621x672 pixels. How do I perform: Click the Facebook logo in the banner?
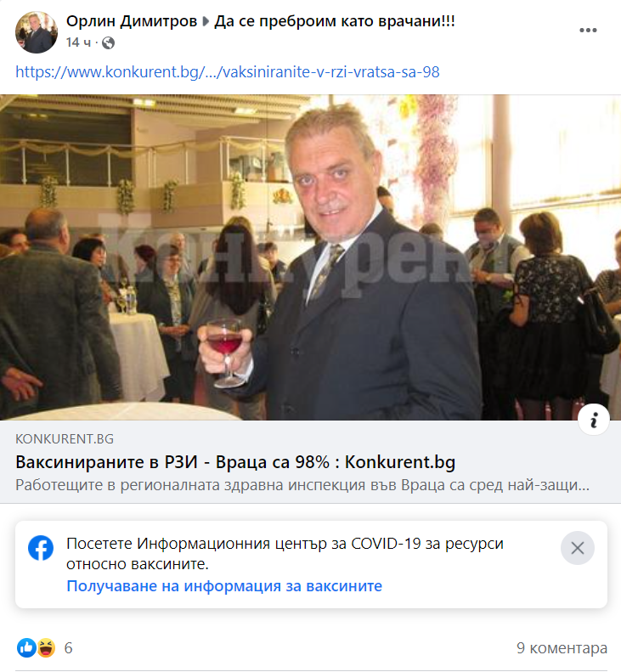pos(41,548)
